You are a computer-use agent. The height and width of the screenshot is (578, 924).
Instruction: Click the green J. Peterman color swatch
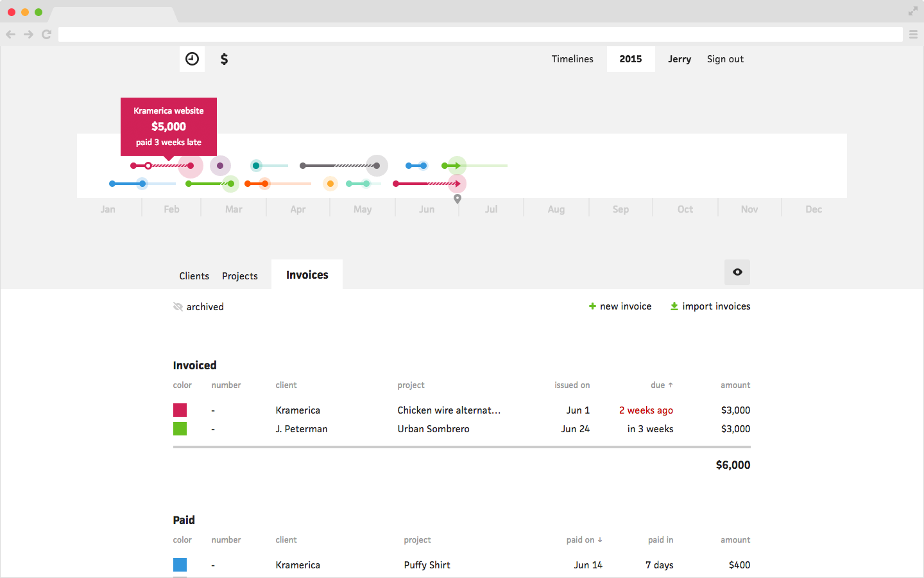coord(180,429)
